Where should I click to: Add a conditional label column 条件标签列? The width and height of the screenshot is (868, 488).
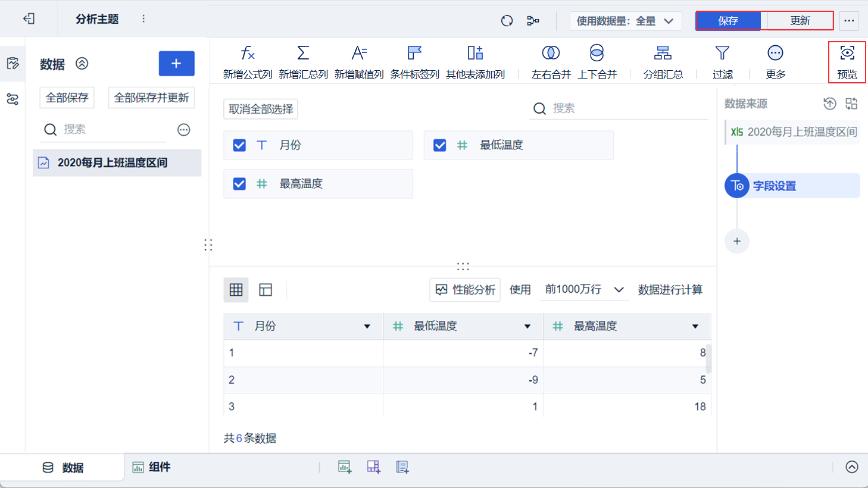pos(415,62)
